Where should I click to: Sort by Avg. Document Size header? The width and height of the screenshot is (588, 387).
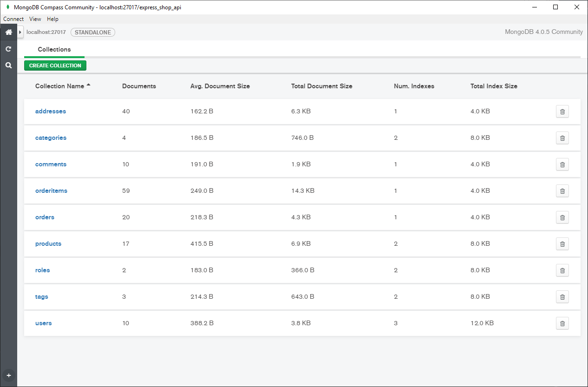point(220,86)
